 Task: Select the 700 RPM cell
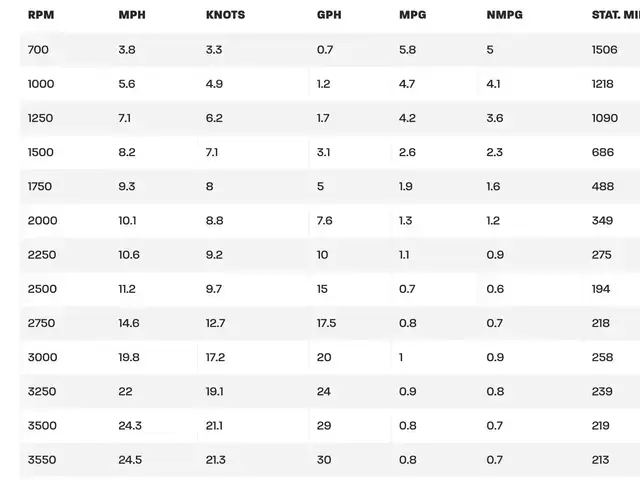38,49
